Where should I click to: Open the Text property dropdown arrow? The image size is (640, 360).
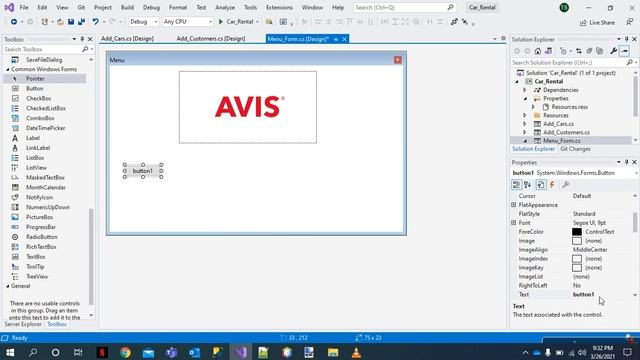coord(635,295)
